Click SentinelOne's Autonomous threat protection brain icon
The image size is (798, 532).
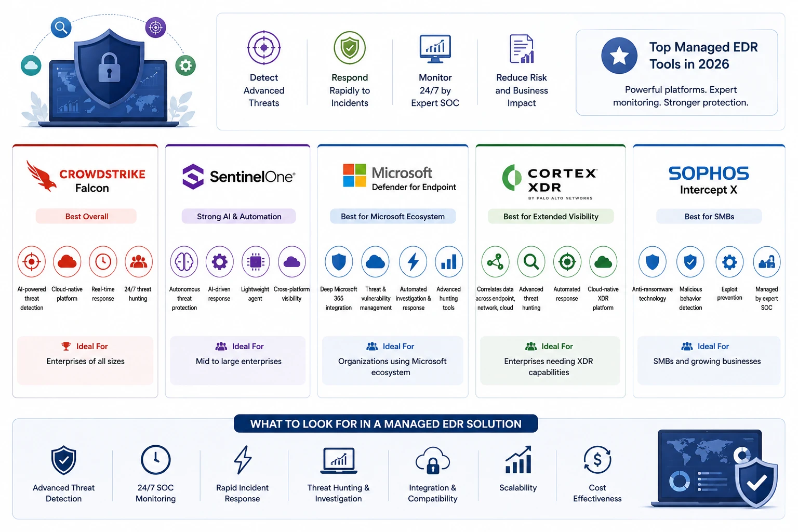coord(184,261)
